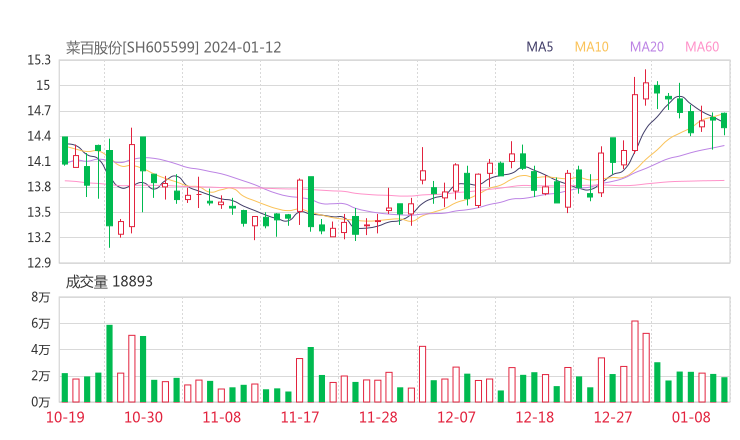740x440 pixels.
Task: Click the MA60 legend label
Action: coord(702,47)
